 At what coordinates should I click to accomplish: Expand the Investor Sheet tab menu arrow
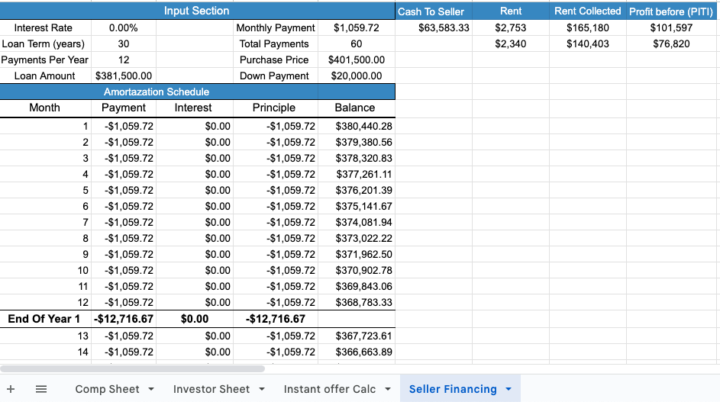261,389
